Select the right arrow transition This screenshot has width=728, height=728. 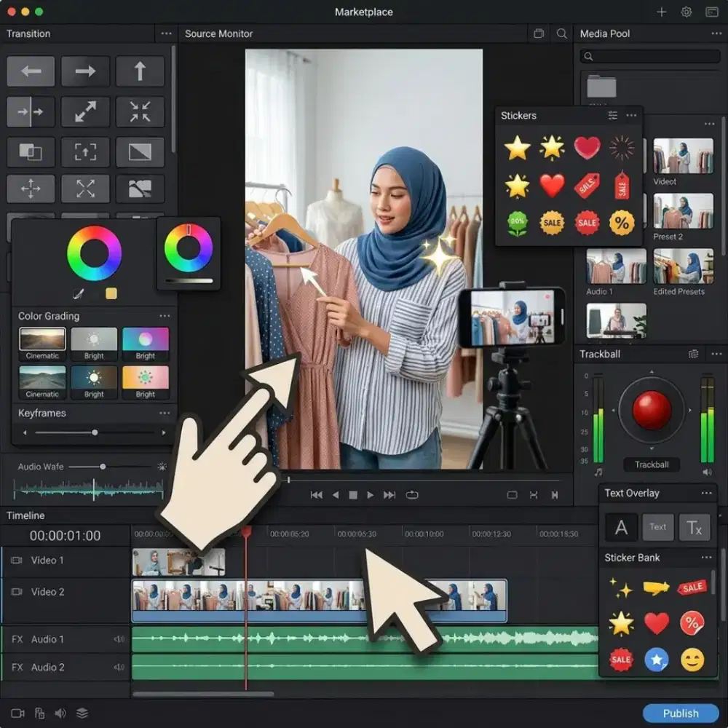(85, 71)
